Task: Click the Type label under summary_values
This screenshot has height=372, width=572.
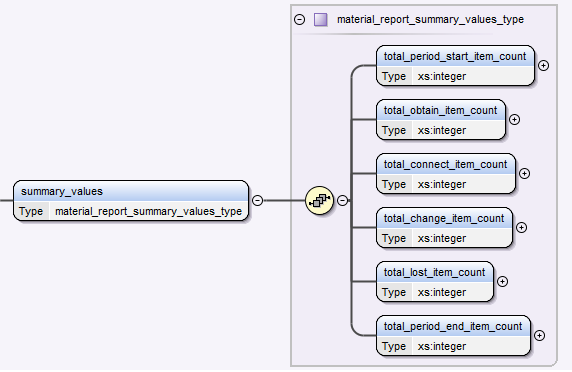Action: click(31, 212)
